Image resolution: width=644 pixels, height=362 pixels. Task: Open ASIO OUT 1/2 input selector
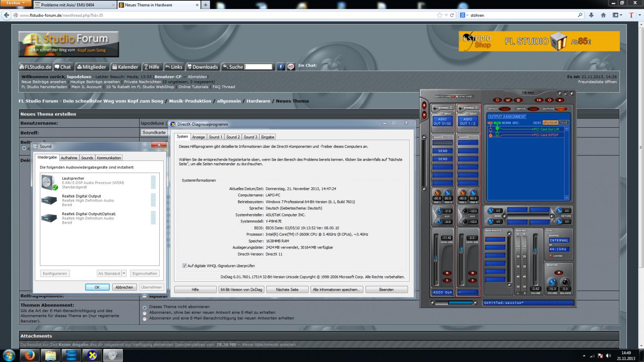coord(468,121)
